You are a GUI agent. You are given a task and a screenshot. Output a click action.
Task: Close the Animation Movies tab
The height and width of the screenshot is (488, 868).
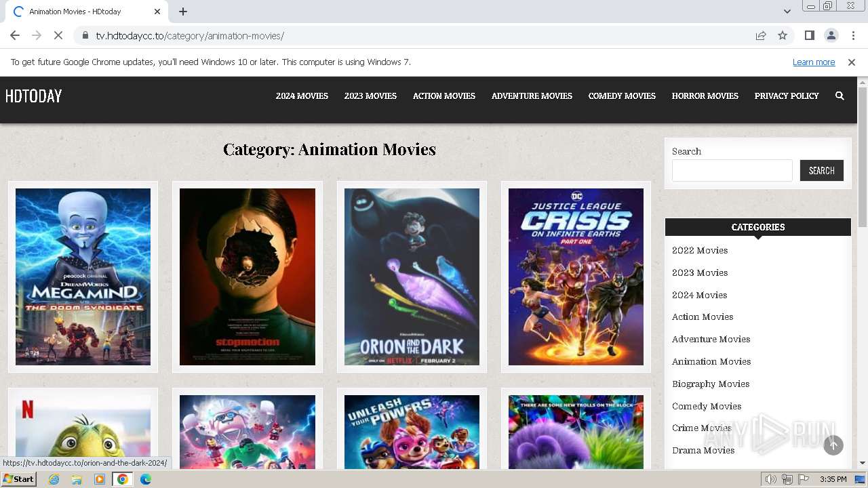pyautogui.click(x=157, y=12)
